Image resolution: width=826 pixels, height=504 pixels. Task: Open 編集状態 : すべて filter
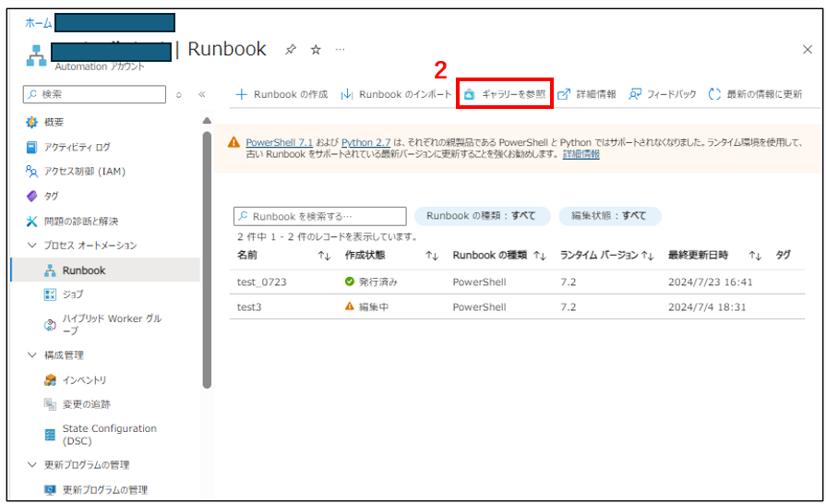tap(609, 216)
